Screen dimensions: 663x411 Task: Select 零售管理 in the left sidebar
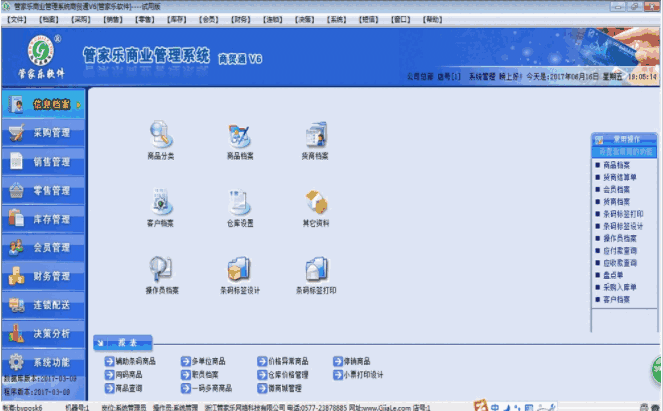pos(44,190)
